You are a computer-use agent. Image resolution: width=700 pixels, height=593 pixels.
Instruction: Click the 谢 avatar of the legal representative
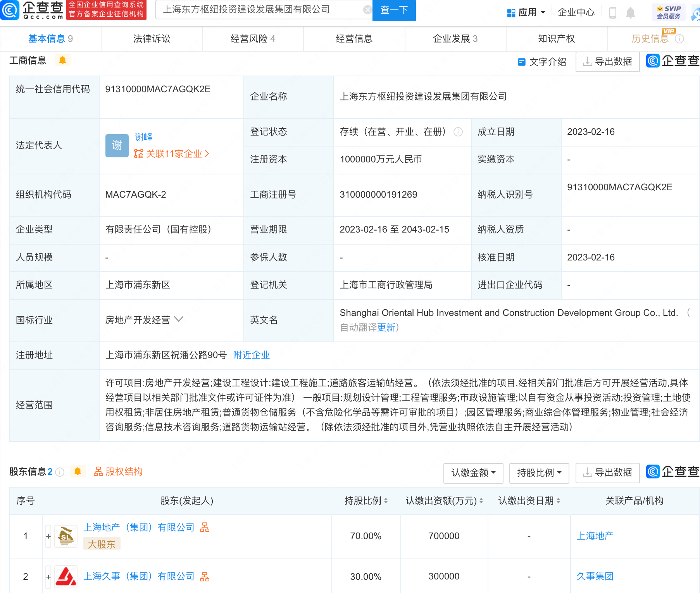pos(117,145)
